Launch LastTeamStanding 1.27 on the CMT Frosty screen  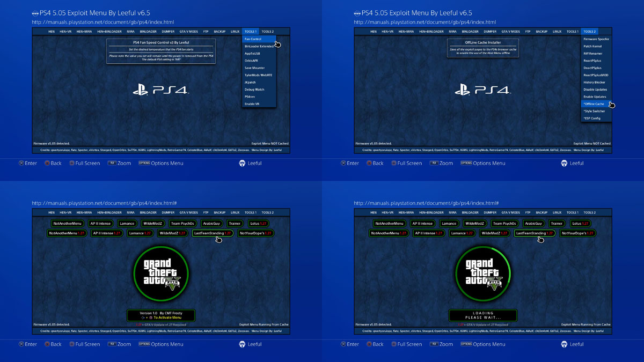click(x=213, y=233)
